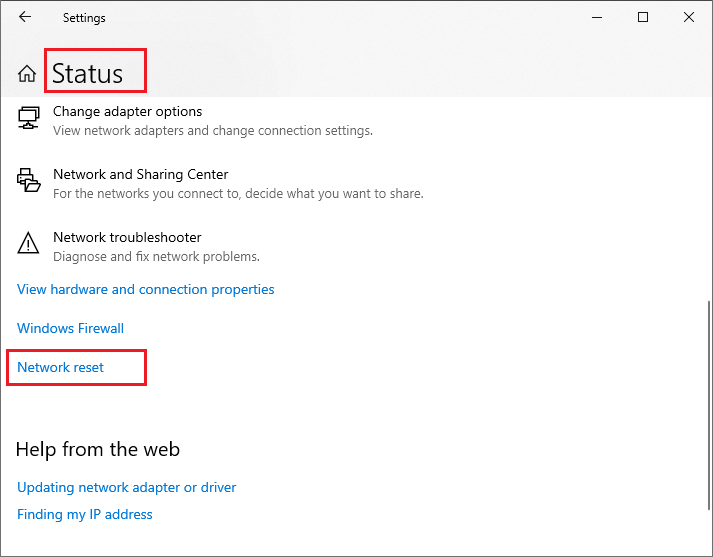Open Change adapter options
The image size is (713, 557).
point(127,111)
